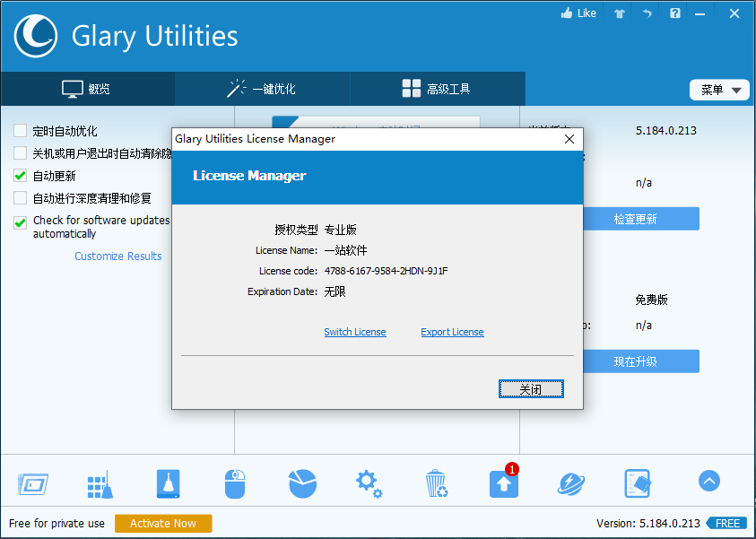The height and width of the screenshot is (539, 756).
Task: Click the Switch License link
Action: pos(355,332)
